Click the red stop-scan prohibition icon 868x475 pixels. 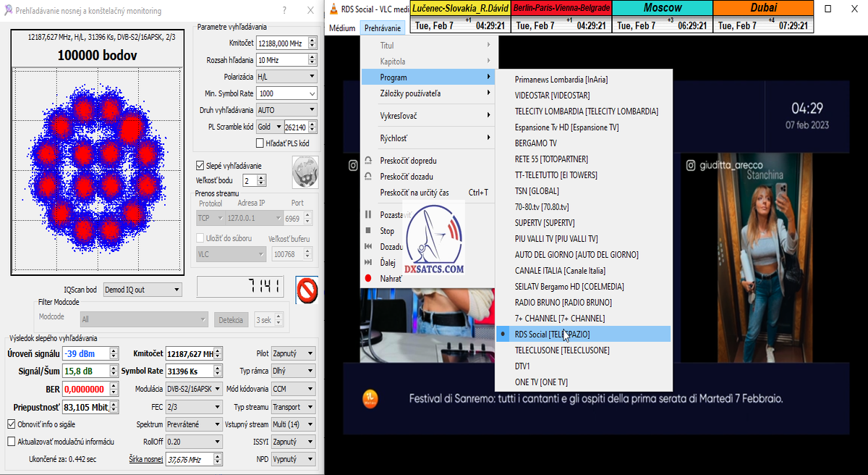tap(307, 290)
